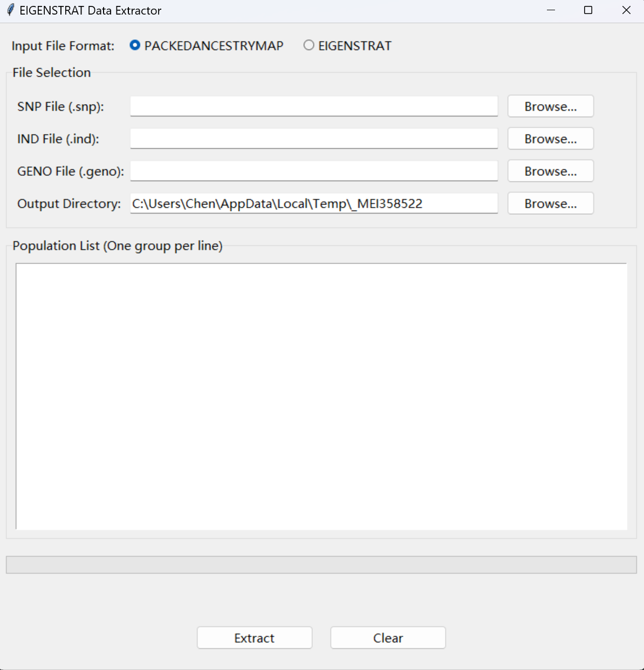Select PACKEDANCESTRYMAP input format
This screenshot has height=670, width=644.
coord(135,46)
